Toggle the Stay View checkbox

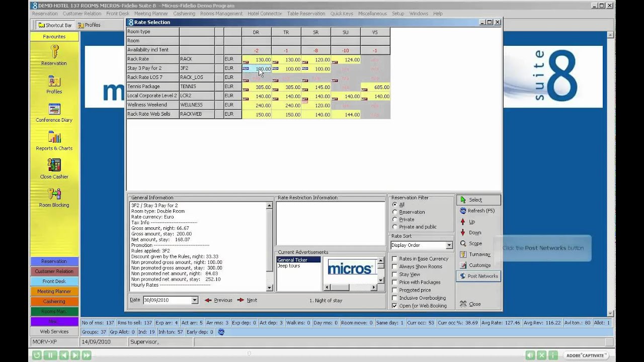(394, 275)
